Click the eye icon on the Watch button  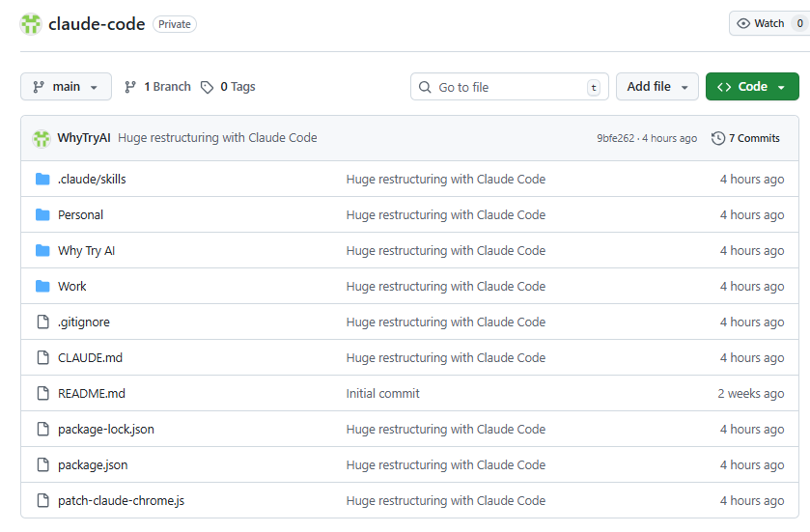743,23
